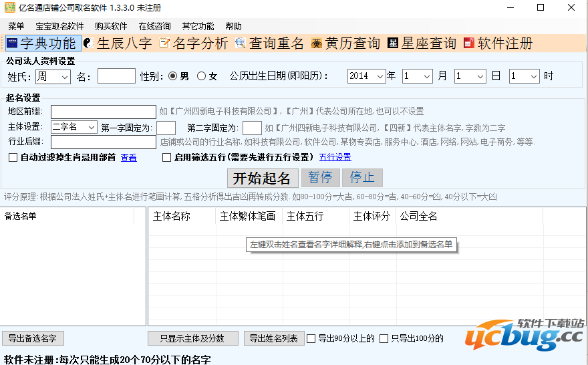Click the 黄历查询 toolbar label
The height and width of the screenshot is (365, 588).
pyautogui.click(x=353, y=43)
